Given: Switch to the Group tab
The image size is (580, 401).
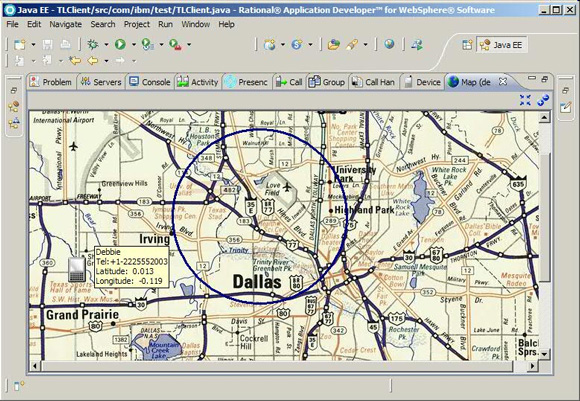Looking at the screenshot, I should tap(327, 82).
